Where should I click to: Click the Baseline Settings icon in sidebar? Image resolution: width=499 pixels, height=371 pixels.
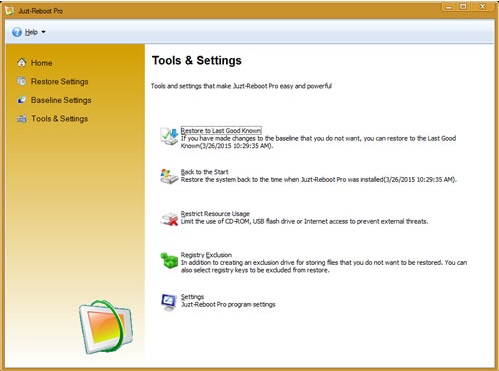[x=22, y=100]
